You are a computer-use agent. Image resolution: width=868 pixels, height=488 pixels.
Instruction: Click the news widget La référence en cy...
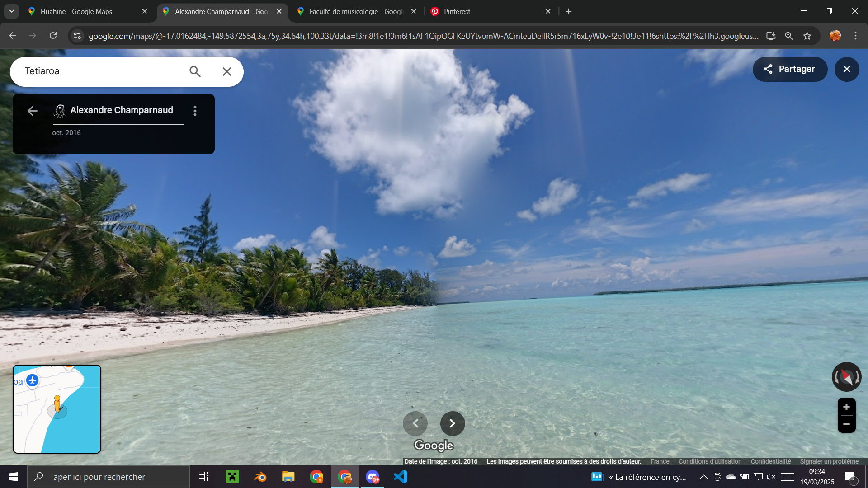(639, 477)
